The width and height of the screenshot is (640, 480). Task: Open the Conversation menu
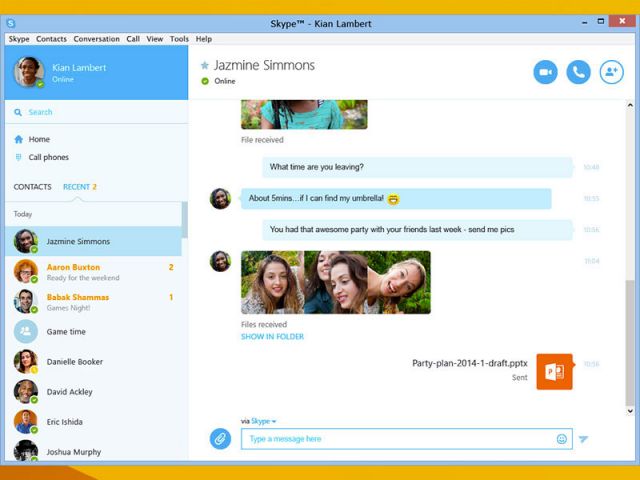click(x=97, y=39)
